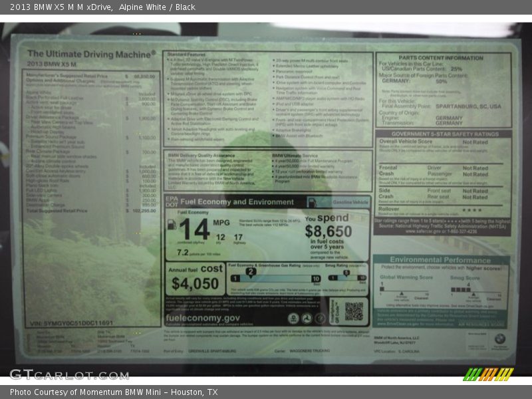Click the BMW roundel logo
This screenshot has height=399, width=532.
(x=499, y=338)
